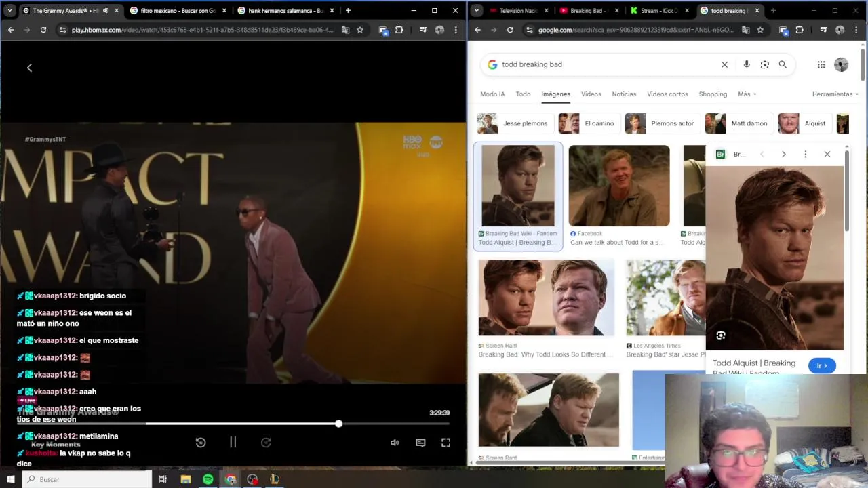Mute the HBO Max player volume

point(395,443)
